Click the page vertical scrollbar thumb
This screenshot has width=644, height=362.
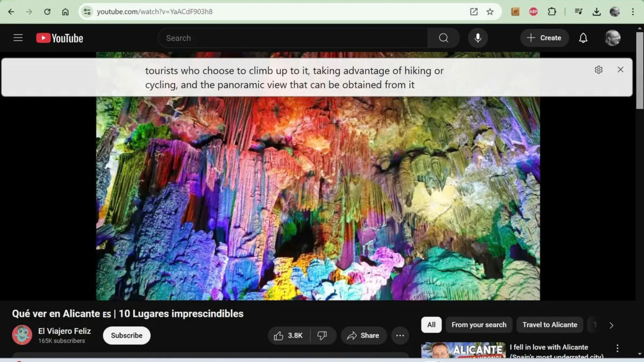[x=640, y=70]
